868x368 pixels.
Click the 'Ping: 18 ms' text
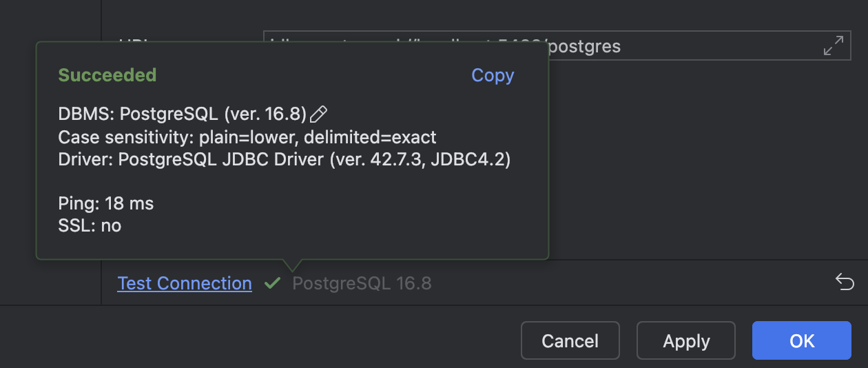pyautogui.click(x=106, y=203)
